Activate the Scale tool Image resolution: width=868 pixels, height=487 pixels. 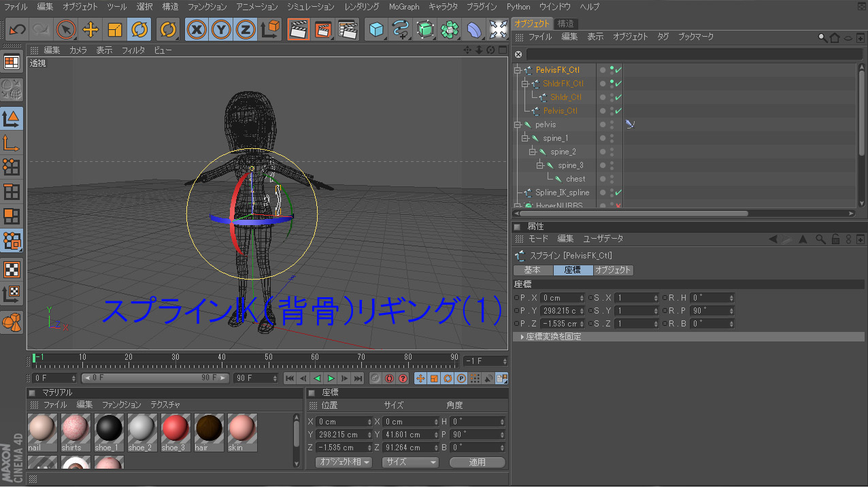pyautogui.click(x=115, y=30)
